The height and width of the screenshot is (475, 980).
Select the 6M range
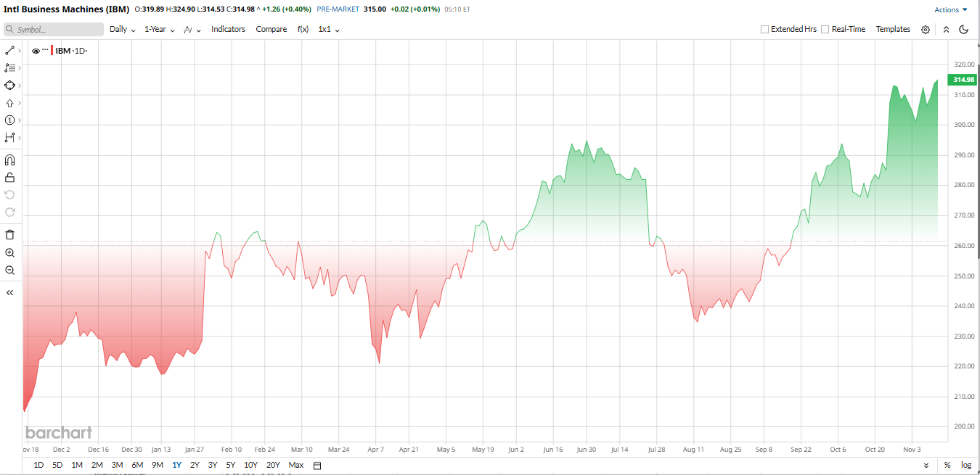tap(137, 466)
